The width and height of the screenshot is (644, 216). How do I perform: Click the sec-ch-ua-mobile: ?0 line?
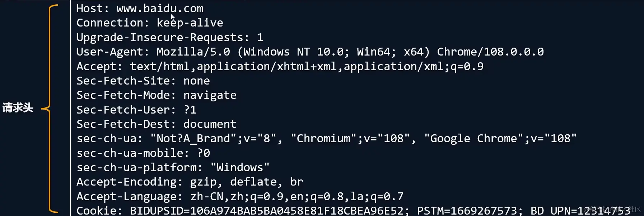pyautogui.click(x=143, y=153)
